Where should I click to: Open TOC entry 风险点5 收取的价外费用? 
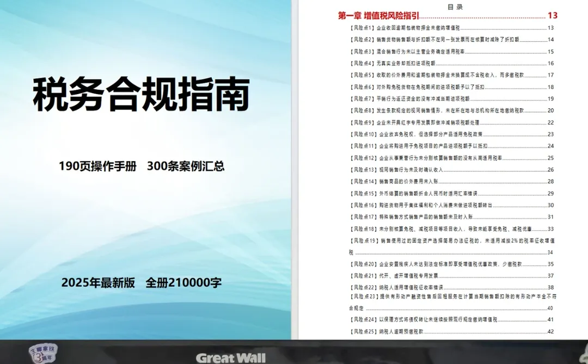[451, 75]
